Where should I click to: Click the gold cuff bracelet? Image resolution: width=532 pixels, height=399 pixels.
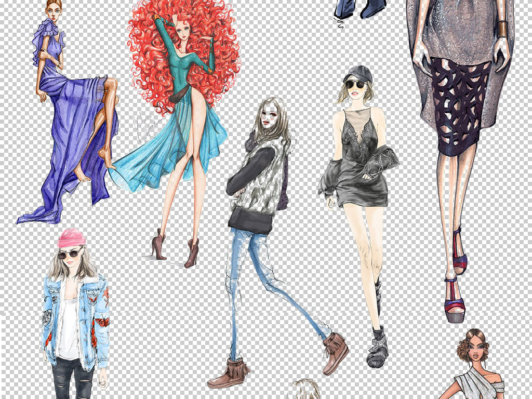pos(502,29)
